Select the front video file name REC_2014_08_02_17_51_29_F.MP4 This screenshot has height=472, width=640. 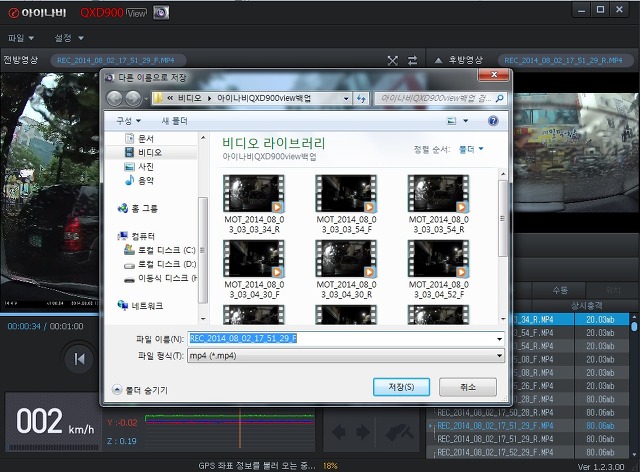pos(116,60)
